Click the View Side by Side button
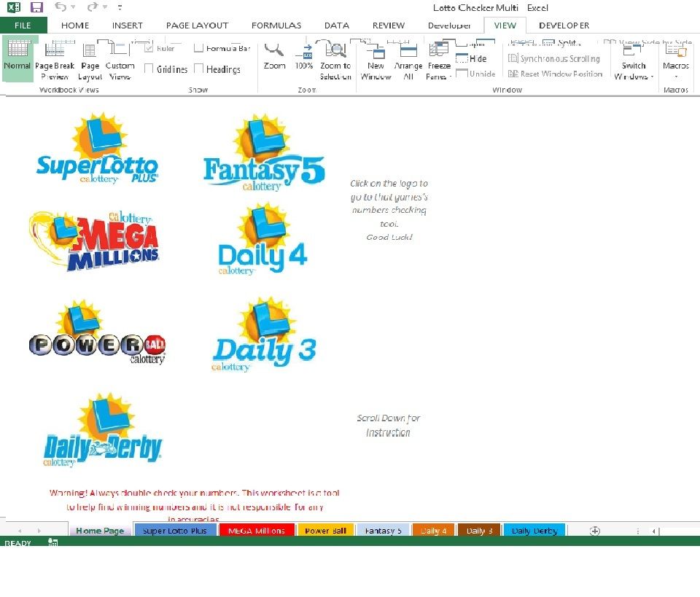The height and width of the screenshot is (597, 700). [x=648, y=43]
